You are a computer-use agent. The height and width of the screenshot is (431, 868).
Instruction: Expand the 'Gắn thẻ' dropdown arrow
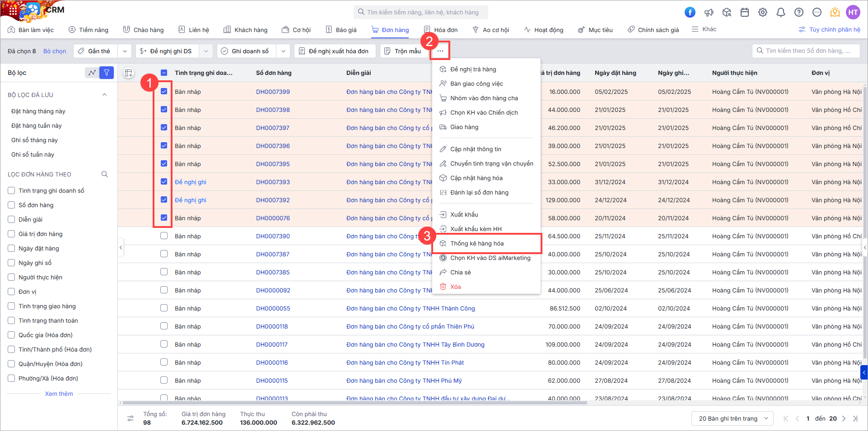(125, 51)
